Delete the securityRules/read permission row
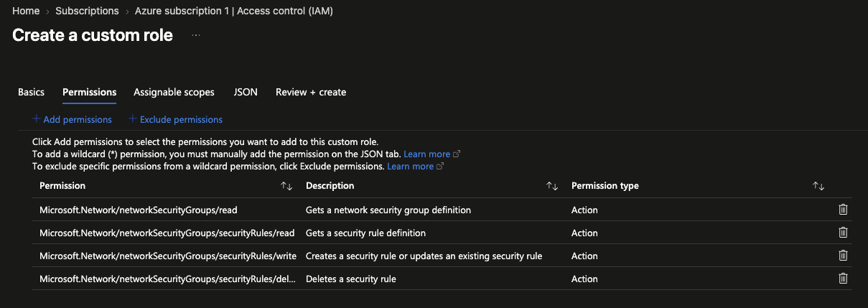The height and width of the screenshot is (308, 868). click(843, 233)
